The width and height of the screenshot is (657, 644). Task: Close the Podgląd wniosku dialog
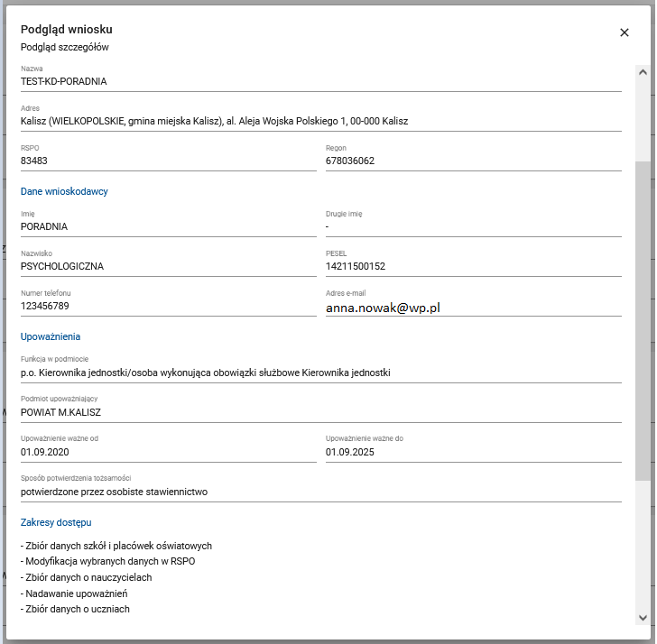(624, 32)
